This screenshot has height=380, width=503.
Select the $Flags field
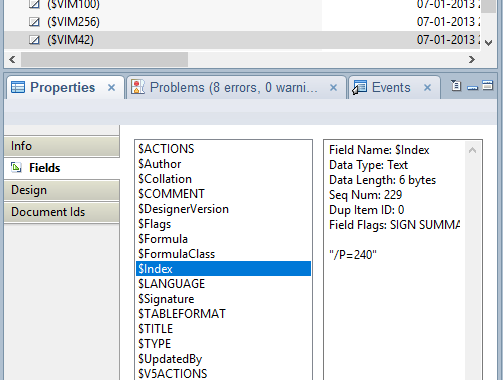point(223,224)
